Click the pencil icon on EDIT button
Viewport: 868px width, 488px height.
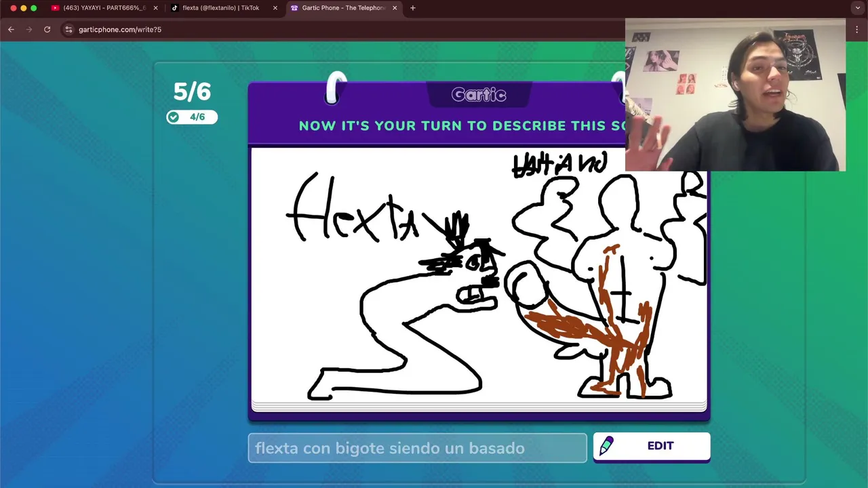[x=606, y=446]
